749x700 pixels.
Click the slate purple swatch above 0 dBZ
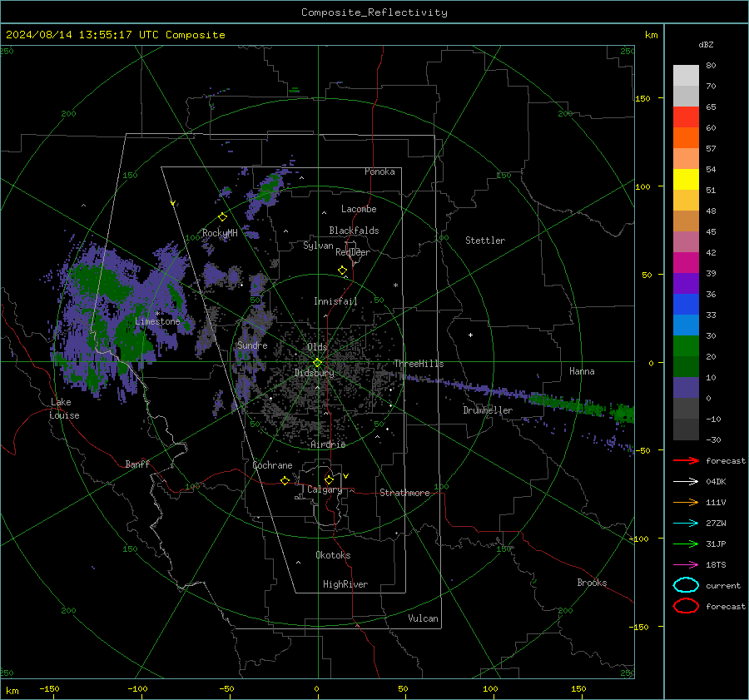click(x=686, y=388)
